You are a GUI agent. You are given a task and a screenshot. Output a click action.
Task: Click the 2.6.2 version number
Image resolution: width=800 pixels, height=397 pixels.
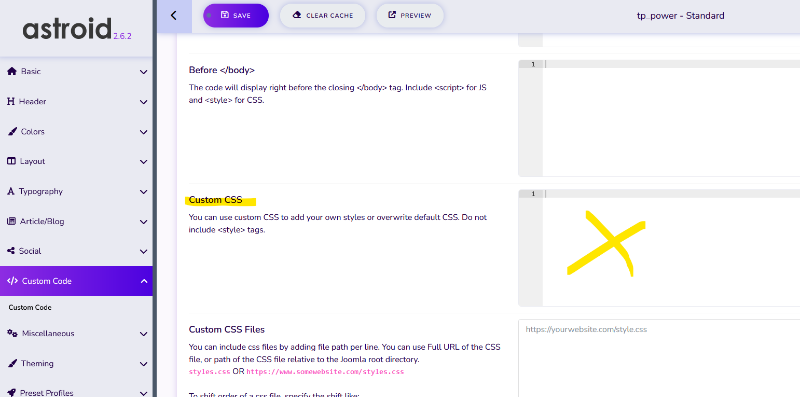[x=122, y=36]
